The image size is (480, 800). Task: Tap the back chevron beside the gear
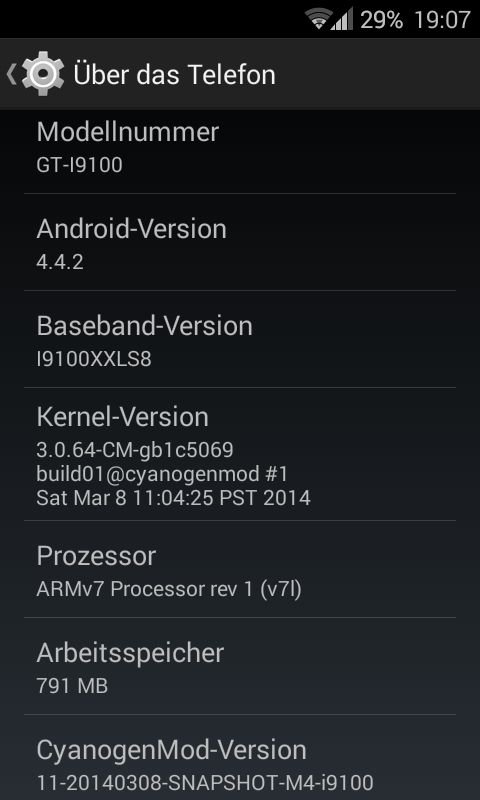11,74
